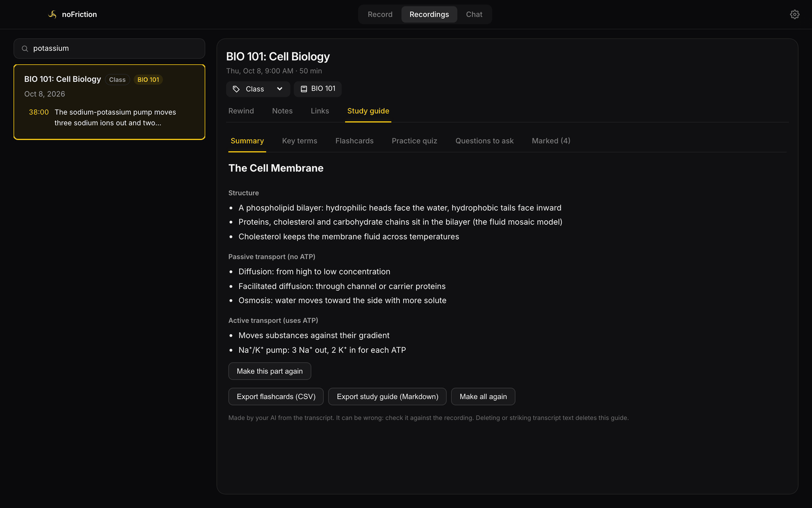Select the Recordings view
812x508 pixels.
pos(429,15)
